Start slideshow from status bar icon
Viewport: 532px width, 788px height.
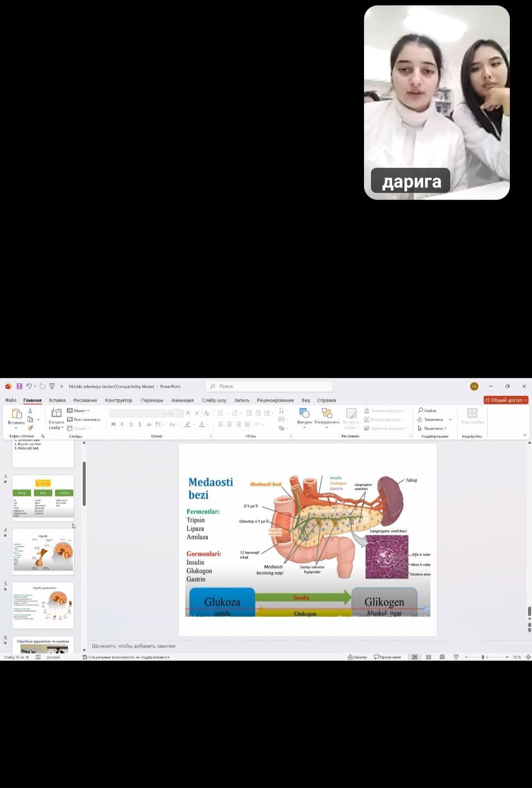point(456,657)
